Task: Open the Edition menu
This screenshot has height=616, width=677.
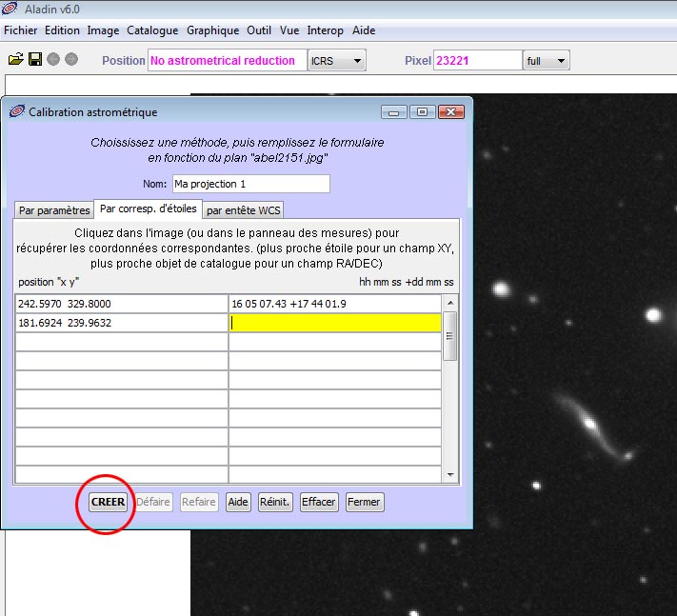Action: click(x=62, y=30)
